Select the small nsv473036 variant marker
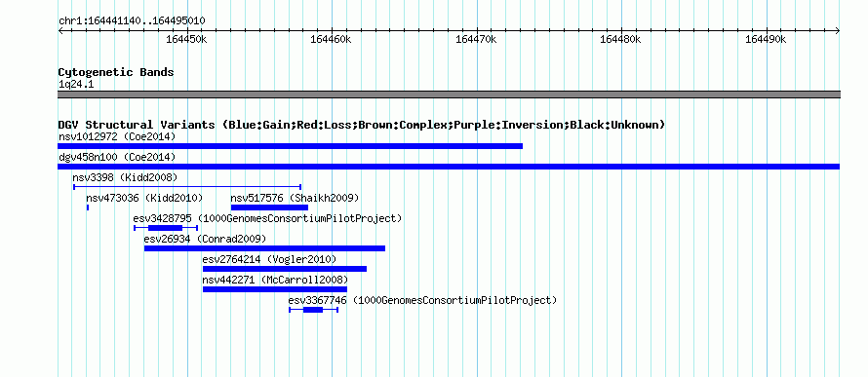Screen dimensions: 868x377 point(88,207)
